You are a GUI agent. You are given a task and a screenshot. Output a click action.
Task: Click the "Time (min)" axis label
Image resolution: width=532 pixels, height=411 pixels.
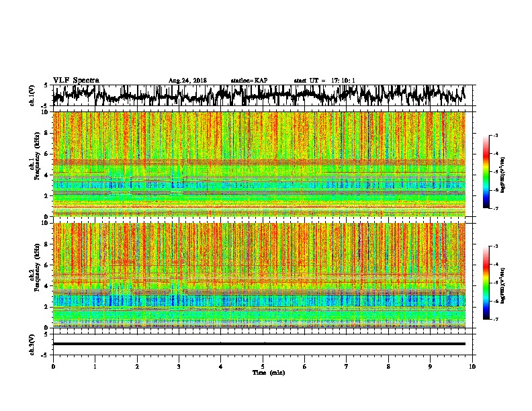click(269, 373)
